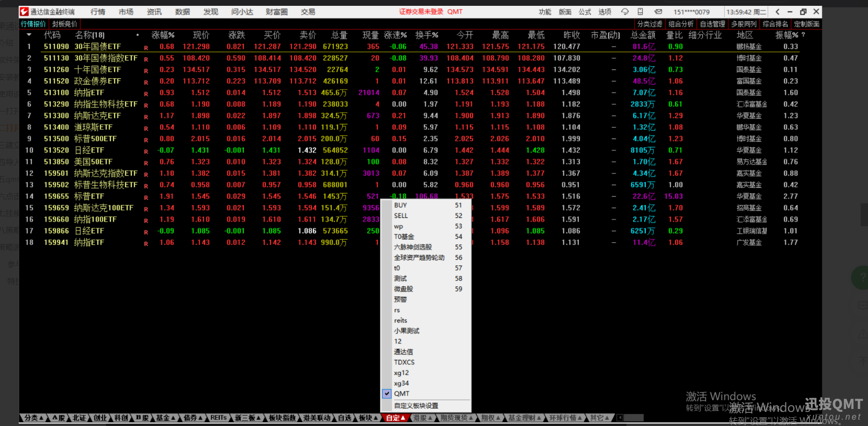Click the R marker on 标普ETF row
868x426 pixels.
pos(146,197)
